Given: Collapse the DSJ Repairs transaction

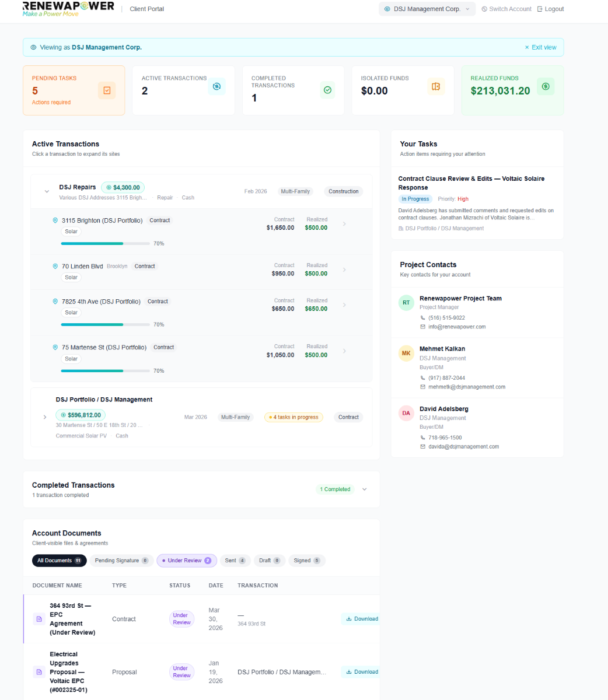Looking at the screenshot, I should [x=46, y=191].
